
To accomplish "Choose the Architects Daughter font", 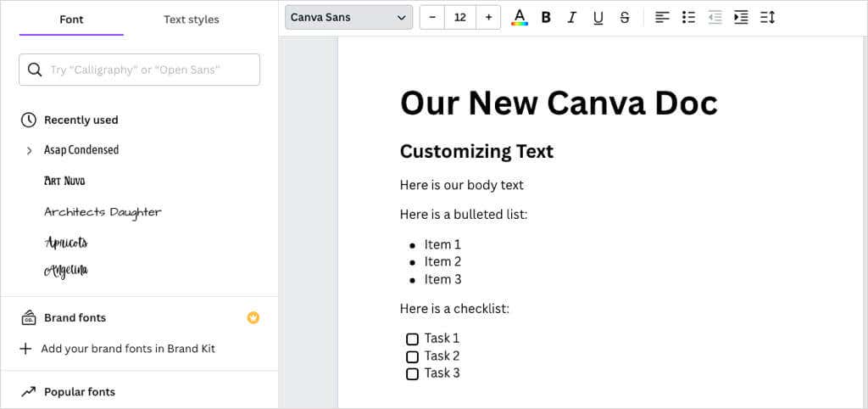I will point(103,212).
